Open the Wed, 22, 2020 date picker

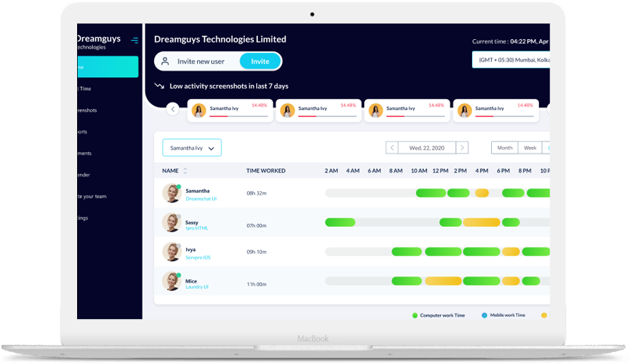click(x=427, y=148)
